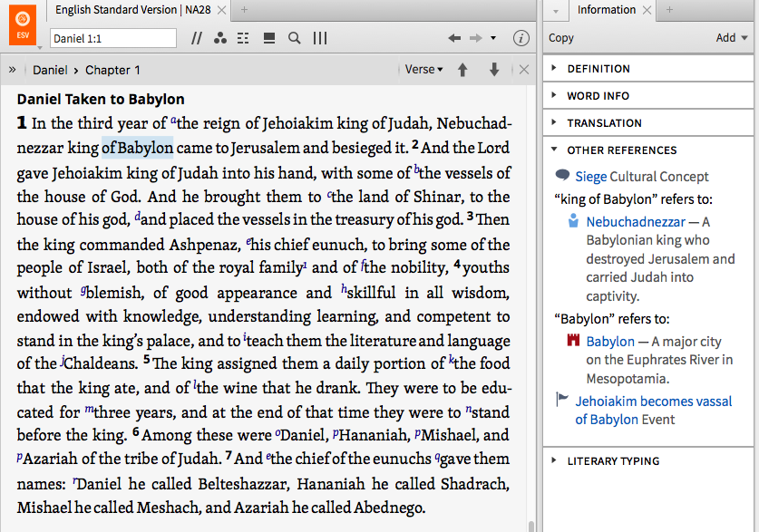The image size is (759, 532).
Task: Go forward with right arrow
Action: coord(476,38)
